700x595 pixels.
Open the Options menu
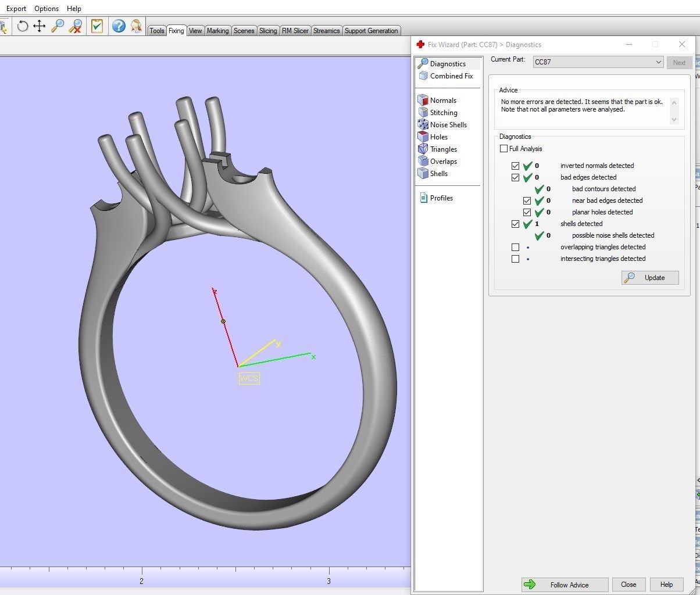coord(47,8)
